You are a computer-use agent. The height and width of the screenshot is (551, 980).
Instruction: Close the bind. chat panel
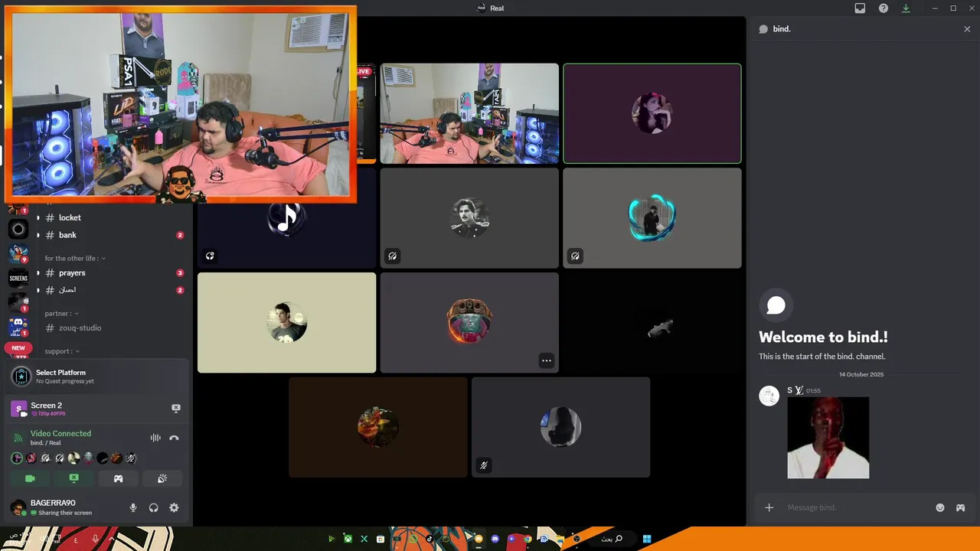coord(967,29)
